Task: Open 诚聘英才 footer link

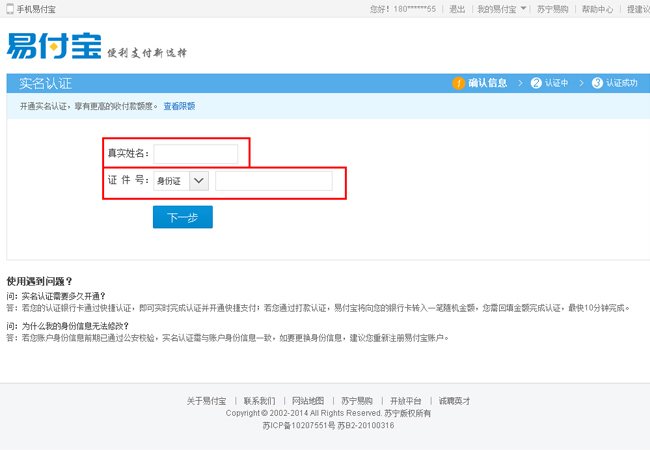Action: point(454,401)
